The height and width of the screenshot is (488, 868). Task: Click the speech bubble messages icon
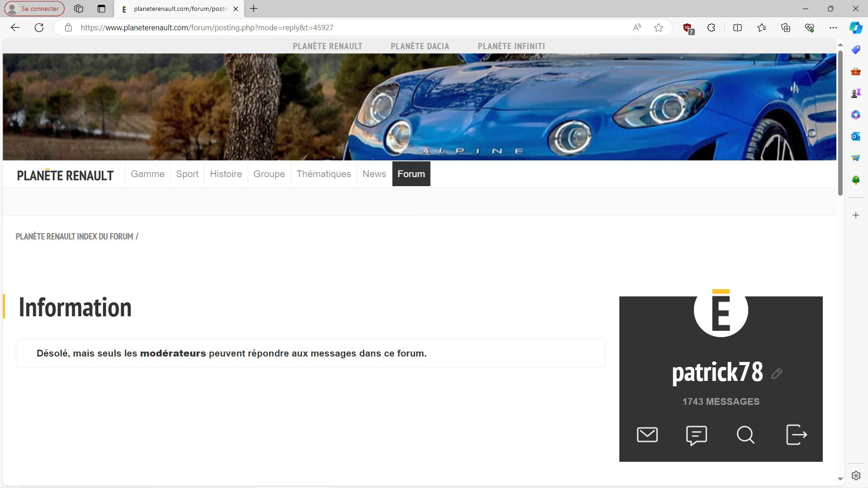tap(696, 435)
